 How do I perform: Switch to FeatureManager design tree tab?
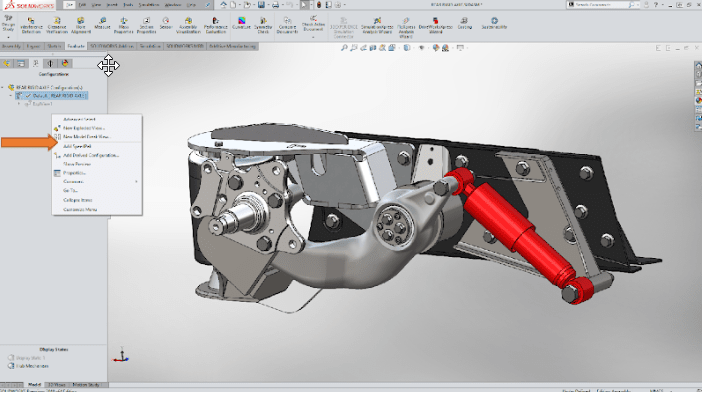pos(6,64)
